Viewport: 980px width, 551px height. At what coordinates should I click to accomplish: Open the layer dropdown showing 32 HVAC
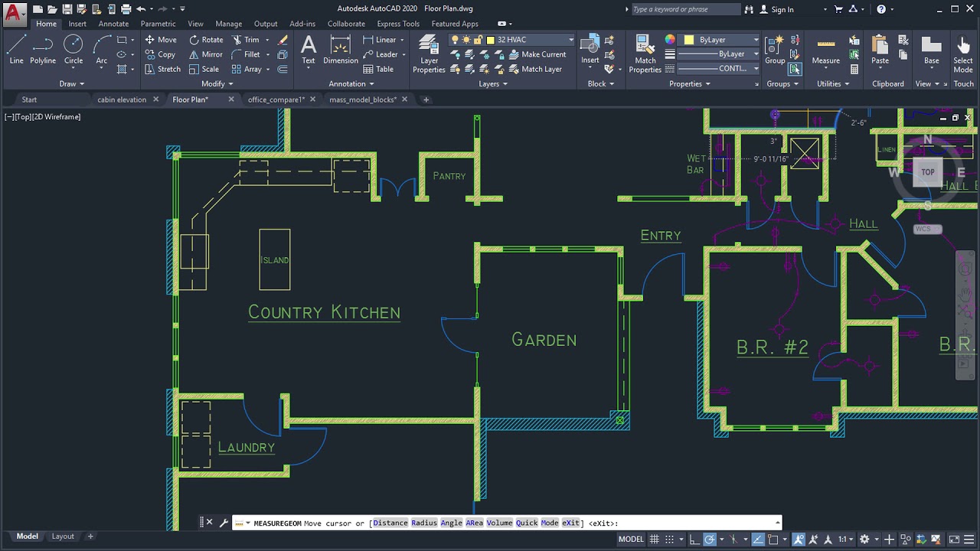[570, 39]
